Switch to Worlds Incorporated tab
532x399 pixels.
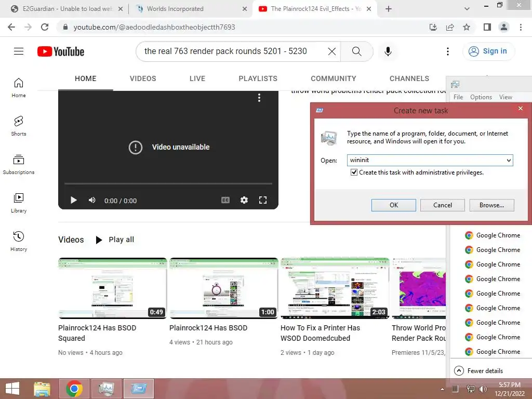[x=175, y=9]
